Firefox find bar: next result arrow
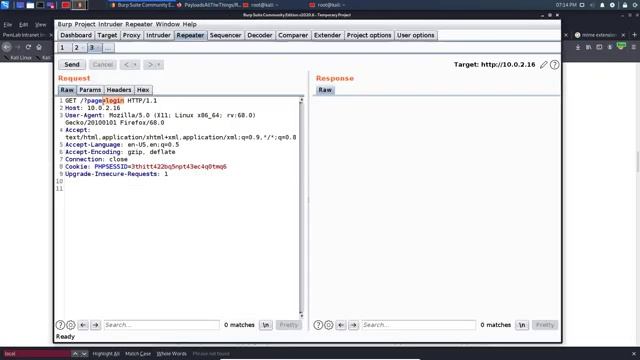Image resolution: width=640 pixels, height=360 pixels. 84,354
